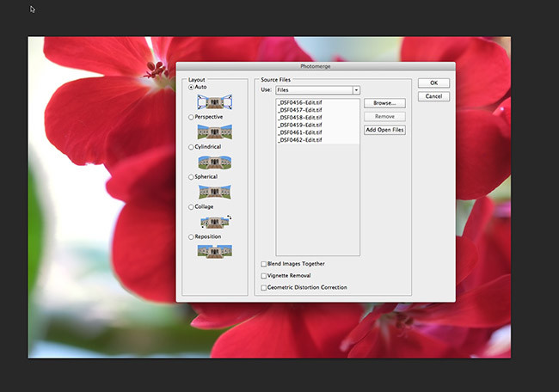Pick the Reposition radio button
The height and width of the screenshot is (392, 559).
(191, 236)
